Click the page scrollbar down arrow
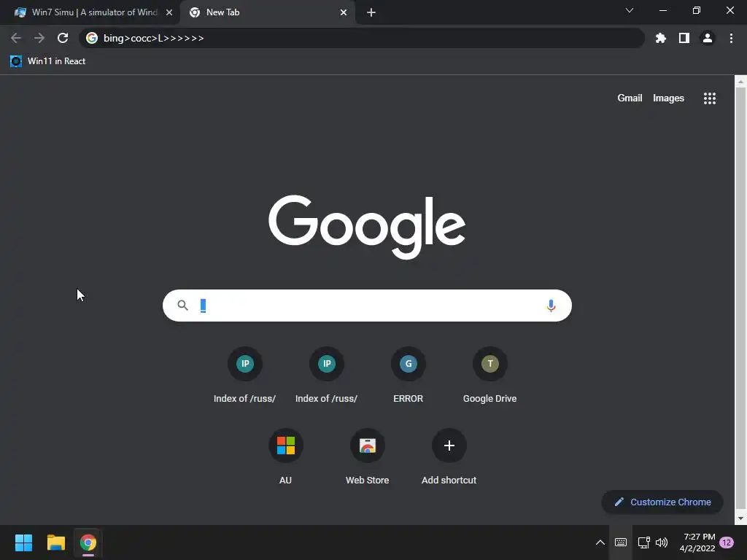Image resolution: width=747 pixels, height=560 pixels. coord(740,518)
